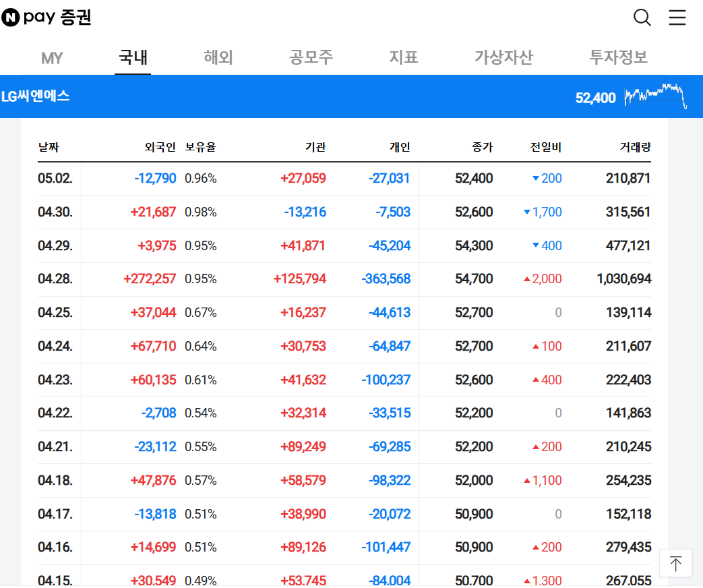
Task: Open the 해외 tab
Action: (218, 57)
